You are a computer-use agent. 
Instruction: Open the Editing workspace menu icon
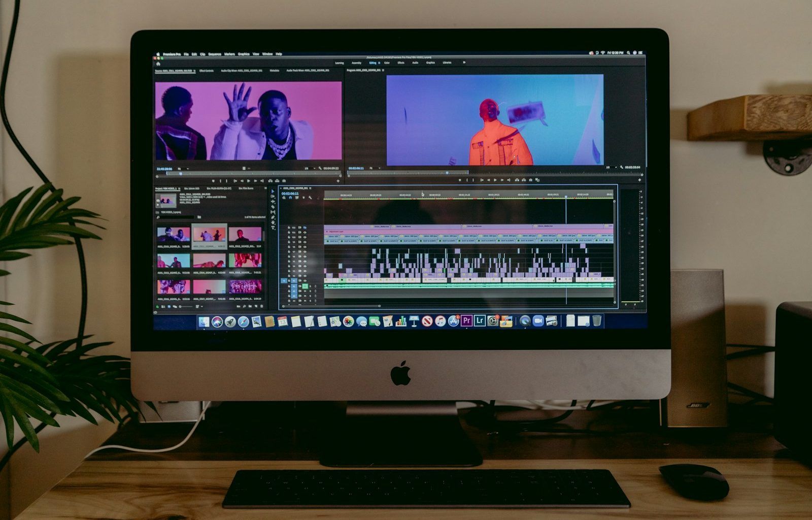pyautogui.click(x=379, y=62)
